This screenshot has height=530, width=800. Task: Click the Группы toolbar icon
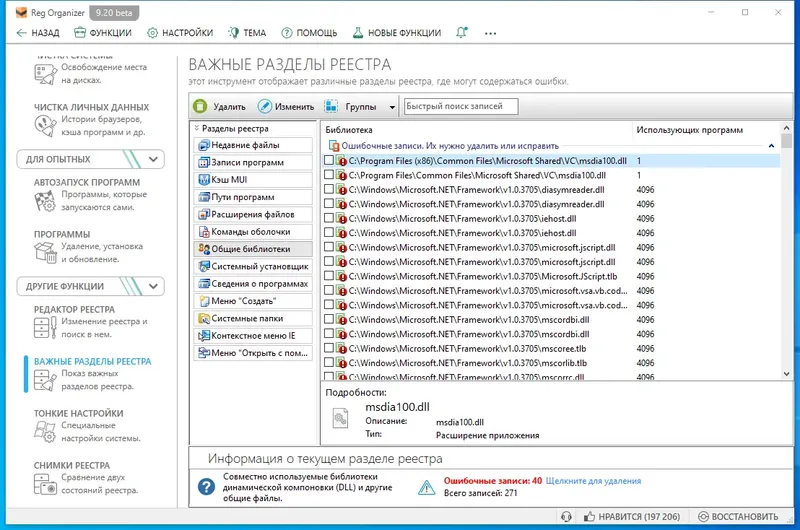tap(331, 106)
